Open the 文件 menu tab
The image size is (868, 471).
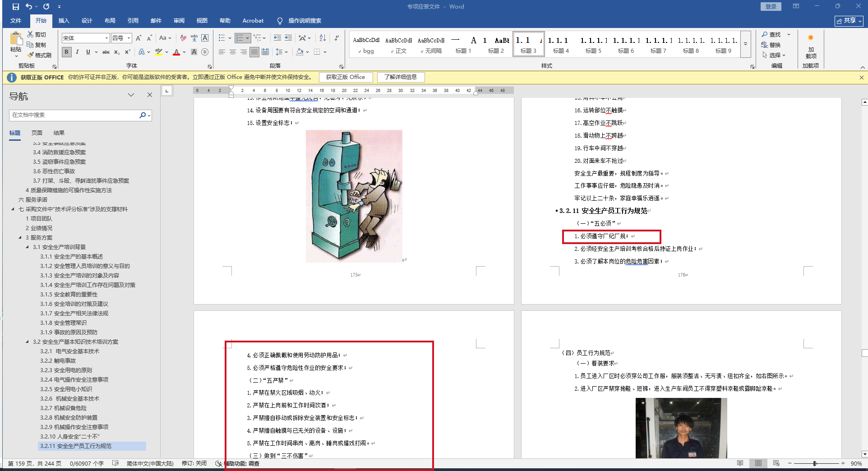pyautogui.click(x=16, y=21)
